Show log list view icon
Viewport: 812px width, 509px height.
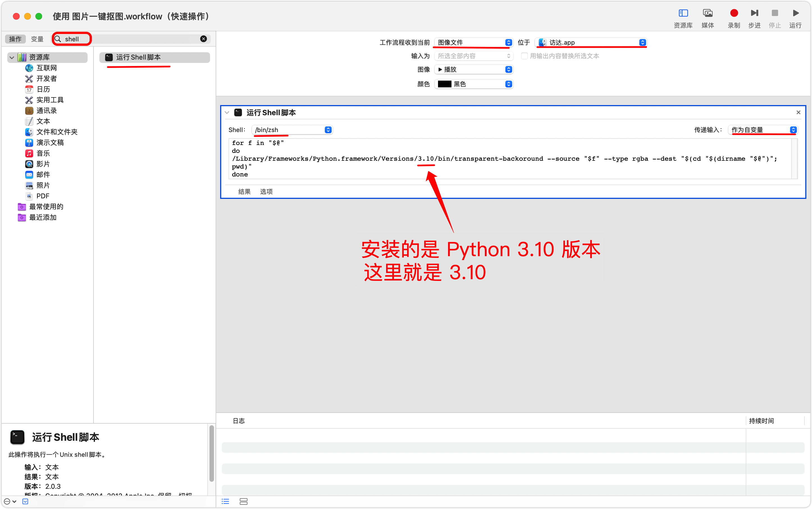click(225, 502)
